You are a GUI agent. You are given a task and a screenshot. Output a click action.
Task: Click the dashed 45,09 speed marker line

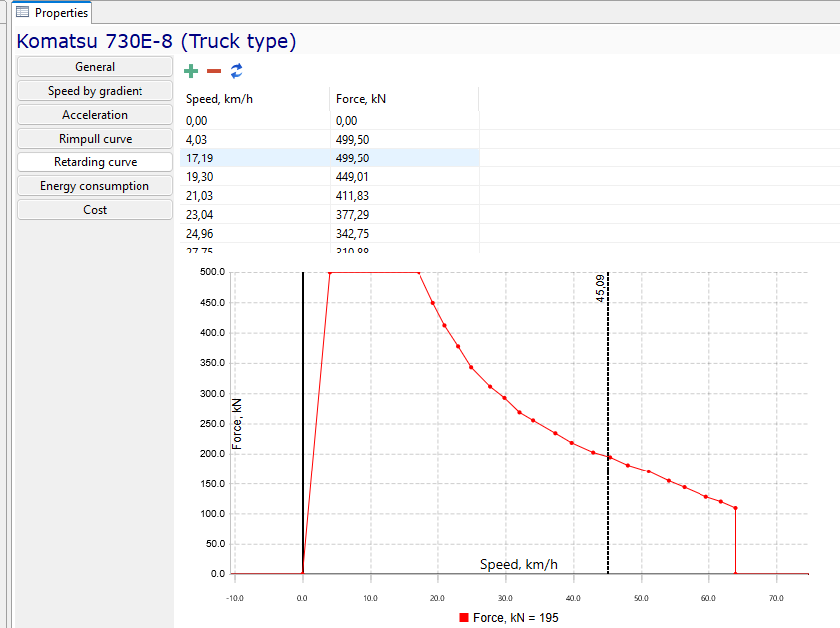pyautogui.click(x=608, y=424)
